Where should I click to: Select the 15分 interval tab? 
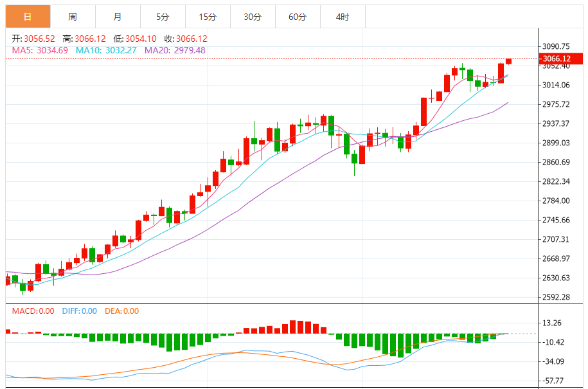208,16
